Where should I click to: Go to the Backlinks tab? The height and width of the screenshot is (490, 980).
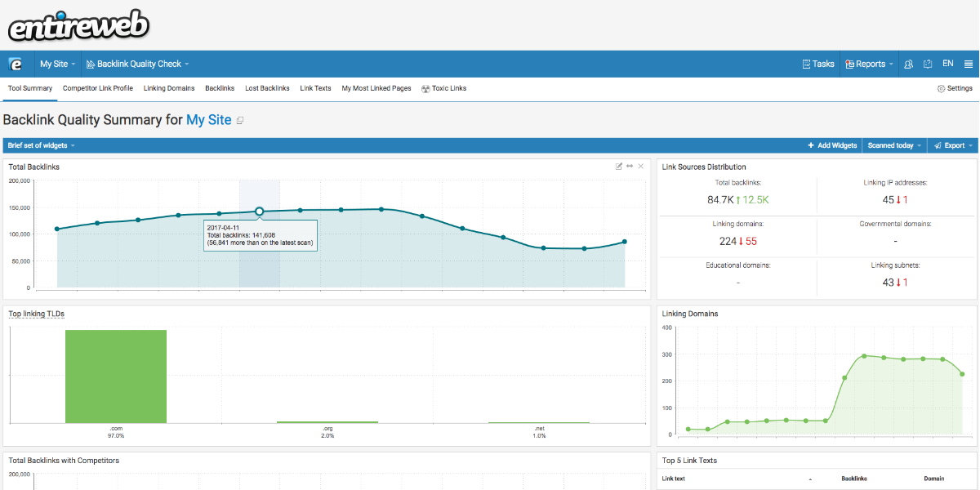(x=220, y=88)
